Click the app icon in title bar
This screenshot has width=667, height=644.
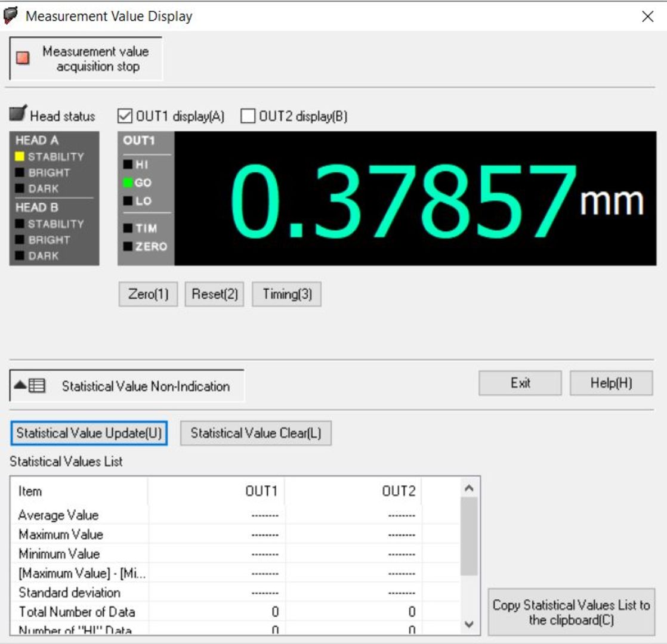click(11, 16)
